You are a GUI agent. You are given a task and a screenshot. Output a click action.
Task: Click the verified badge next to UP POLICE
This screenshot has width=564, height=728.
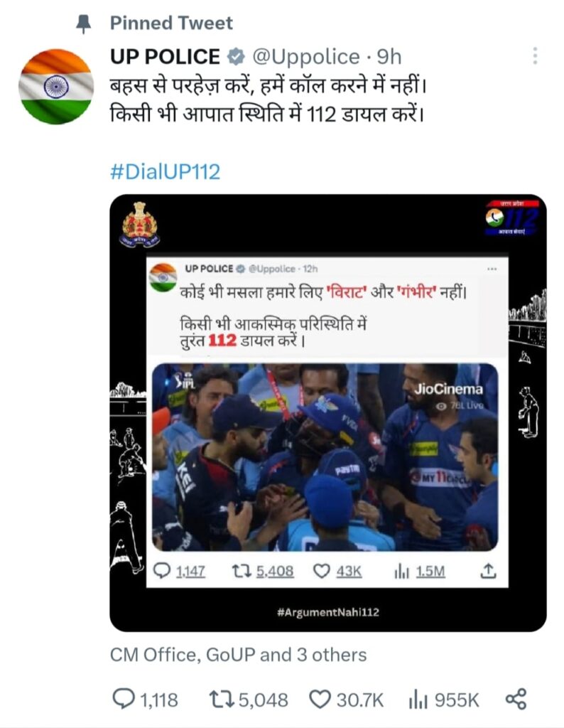[236, 57]
